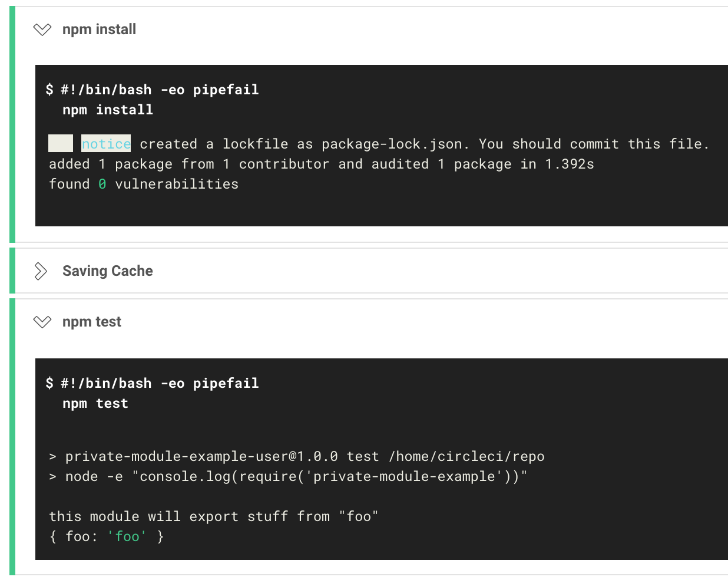728x580 pixels.
Task: Click the expand arrow beside Saving Cache
Action: [41, 271]
